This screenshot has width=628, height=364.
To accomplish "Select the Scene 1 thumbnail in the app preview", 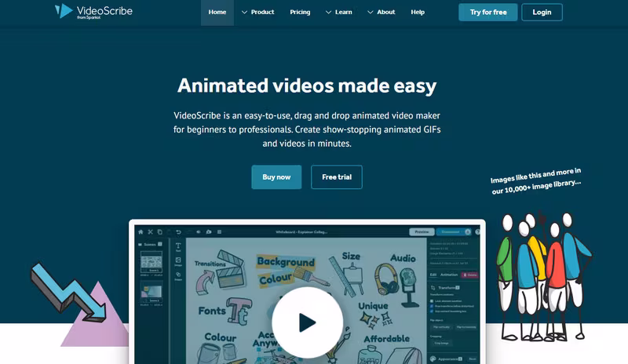I will [x=152, y=262].
